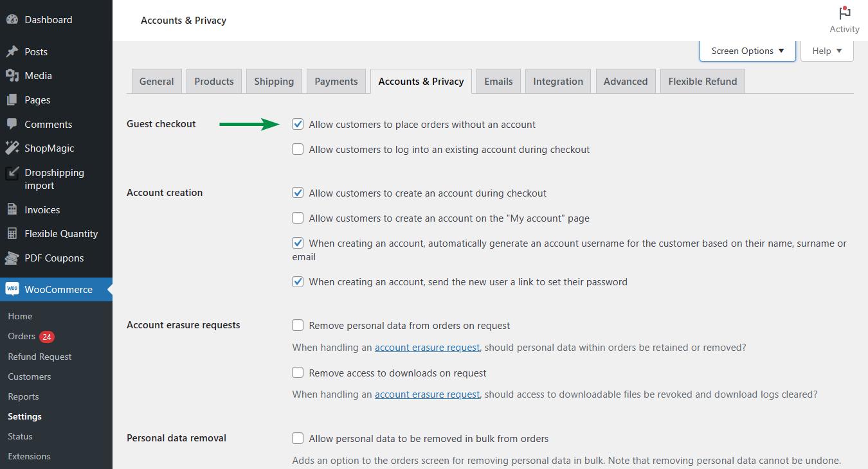Enable bulk personal data removal from orders
Viewport: 868px width, 469px height.
point(298,439)
